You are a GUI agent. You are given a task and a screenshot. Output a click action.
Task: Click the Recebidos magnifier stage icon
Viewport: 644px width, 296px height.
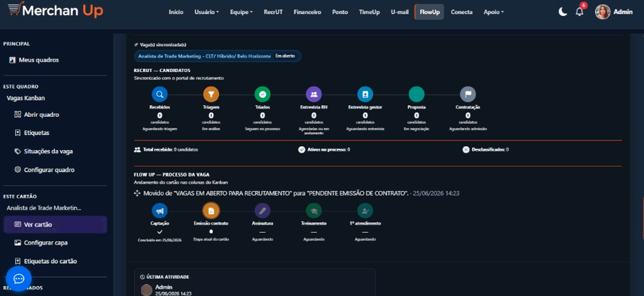tap(160, 94)
